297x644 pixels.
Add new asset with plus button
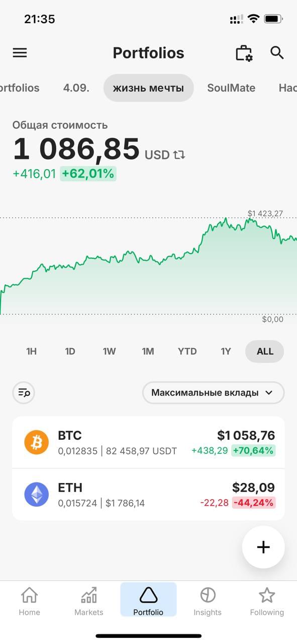coord(263,547)
